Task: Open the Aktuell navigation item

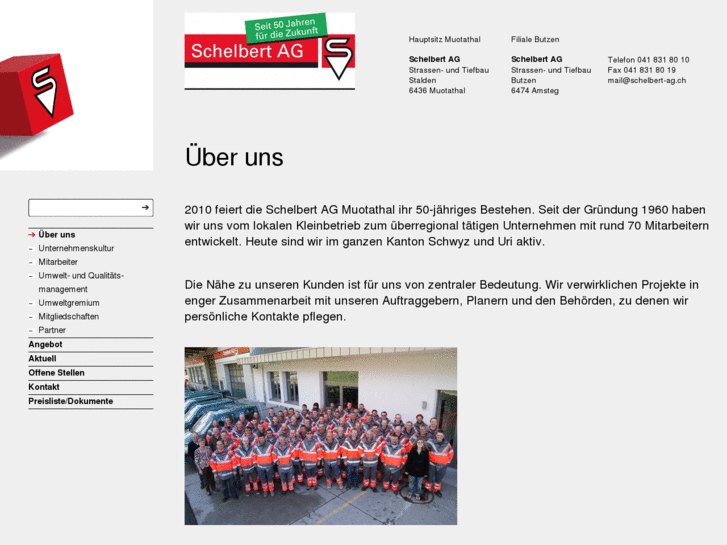Action: 42,359
